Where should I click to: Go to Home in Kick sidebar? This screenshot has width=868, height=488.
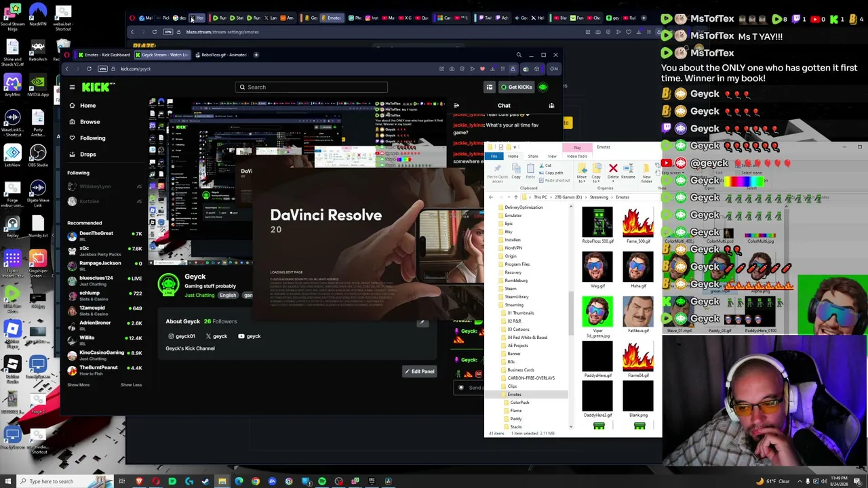coord(88,105)
